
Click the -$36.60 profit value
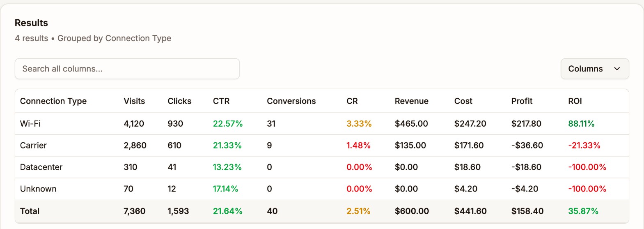(x=527, y=146)
